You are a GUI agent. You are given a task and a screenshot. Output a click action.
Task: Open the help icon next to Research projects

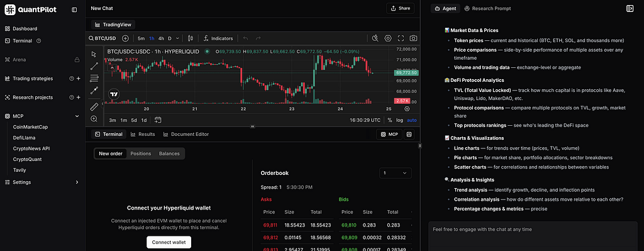coord(72,98)
